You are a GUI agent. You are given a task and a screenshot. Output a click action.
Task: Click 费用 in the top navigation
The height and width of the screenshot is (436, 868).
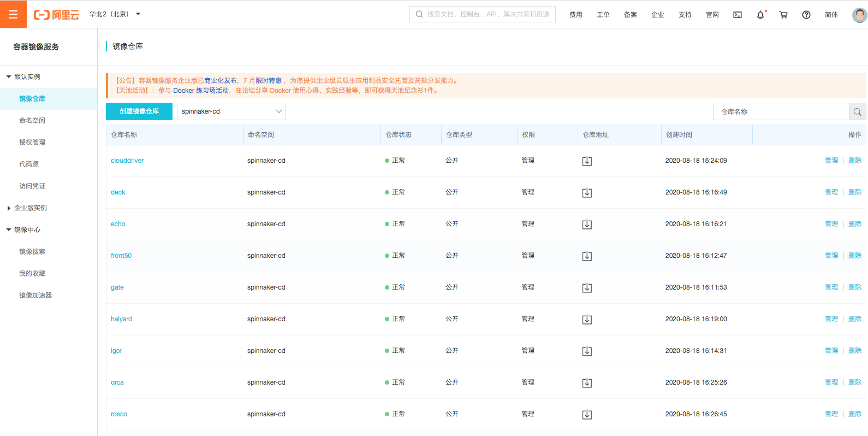576,15
